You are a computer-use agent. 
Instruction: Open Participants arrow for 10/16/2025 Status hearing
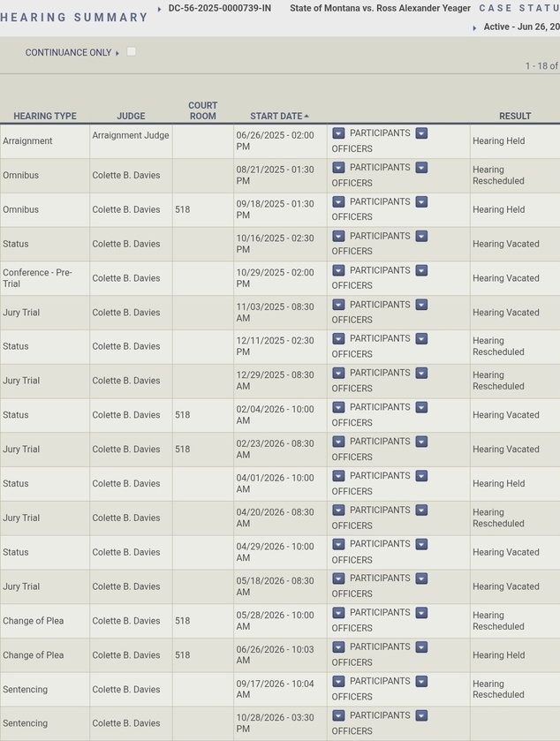pos(338,237)
